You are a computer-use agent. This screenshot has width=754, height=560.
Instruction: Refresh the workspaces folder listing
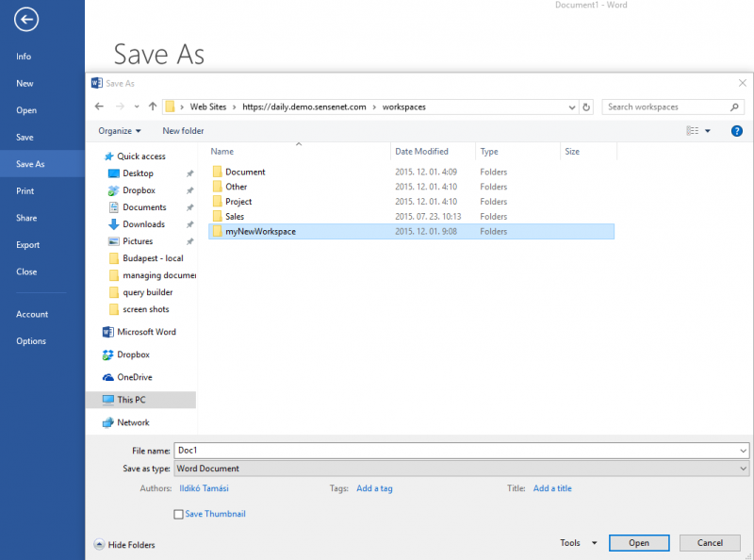tap(586, 107)
